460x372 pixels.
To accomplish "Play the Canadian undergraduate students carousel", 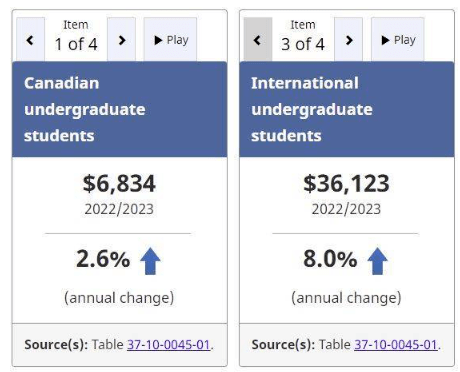I will coord(170,40).
